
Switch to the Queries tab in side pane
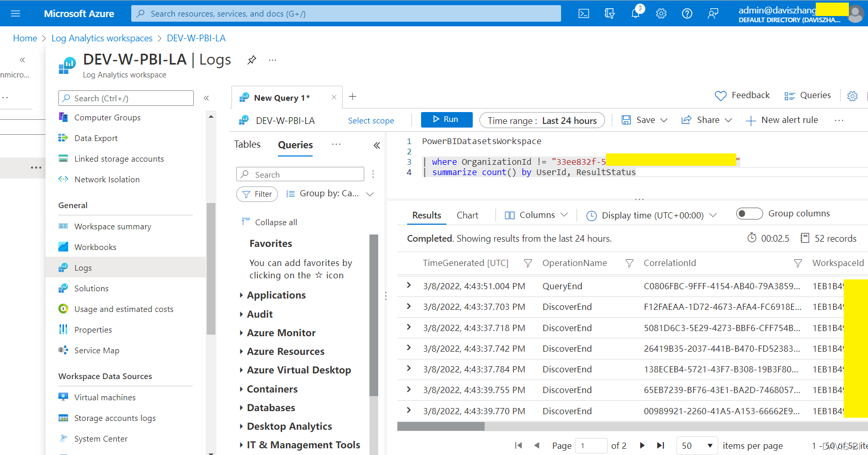(x=296, y=145)
